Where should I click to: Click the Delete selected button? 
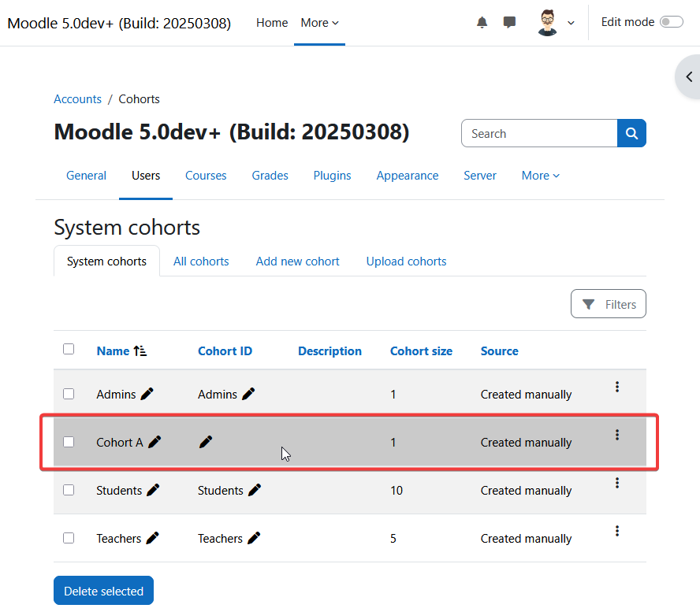click(103, 591)
